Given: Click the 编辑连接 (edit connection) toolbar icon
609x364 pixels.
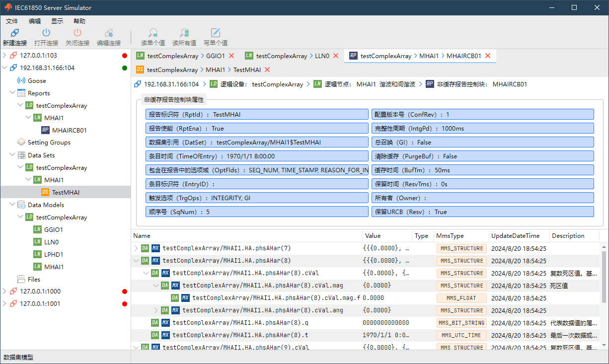Looking at the screenshot, I should (109, 33).
